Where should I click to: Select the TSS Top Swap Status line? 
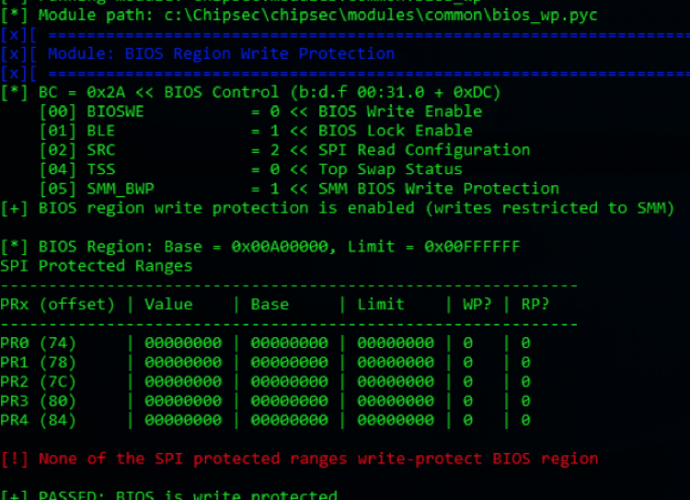[251, 169]
